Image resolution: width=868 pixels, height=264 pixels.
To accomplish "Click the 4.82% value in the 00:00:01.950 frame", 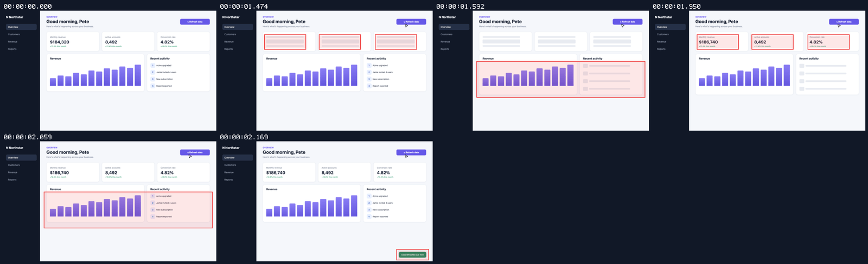I will click(x=816, y=42).
